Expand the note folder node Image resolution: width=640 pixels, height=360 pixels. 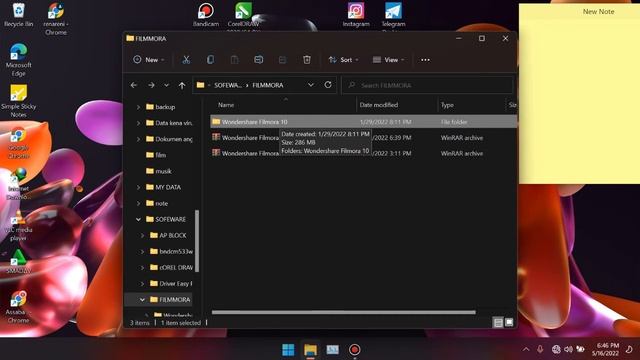point(138,203)
